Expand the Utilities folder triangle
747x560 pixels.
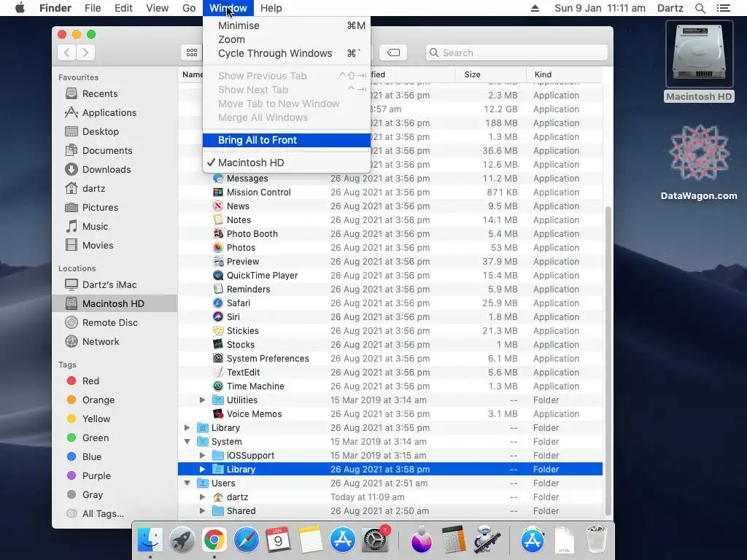tap(202, 400)
